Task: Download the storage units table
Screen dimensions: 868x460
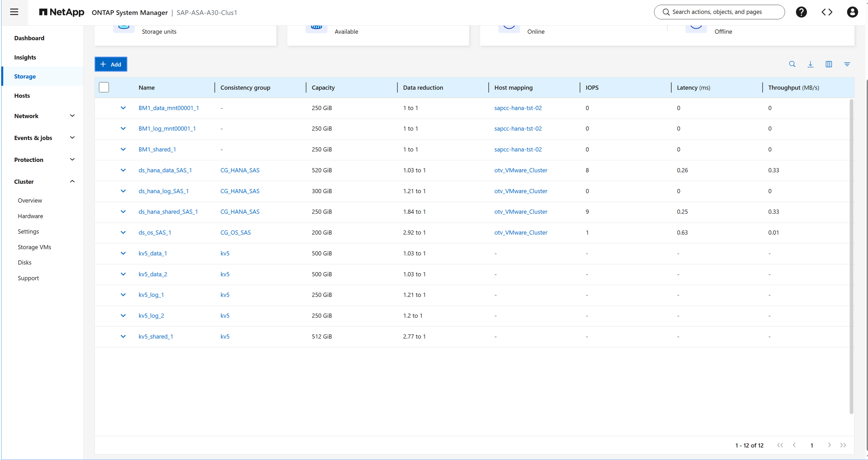Action: pos(811,64)
